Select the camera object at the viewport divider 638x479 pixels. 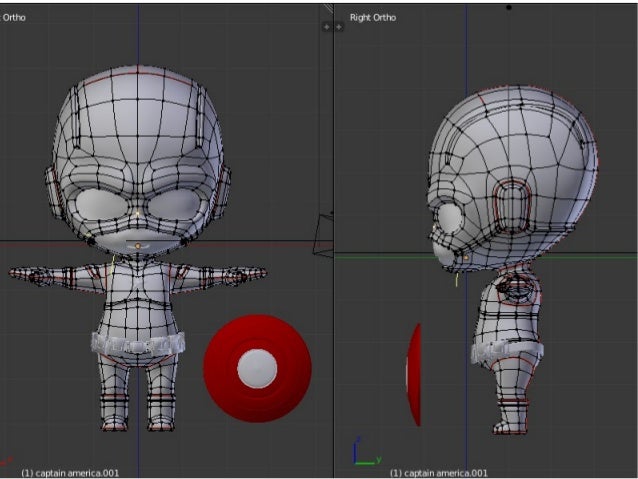(x=325, y=235)
